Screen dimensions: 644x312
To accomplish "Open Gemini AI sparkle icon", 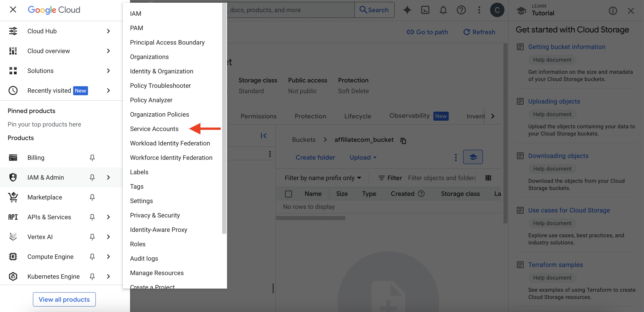I will (x=407, y=10).
